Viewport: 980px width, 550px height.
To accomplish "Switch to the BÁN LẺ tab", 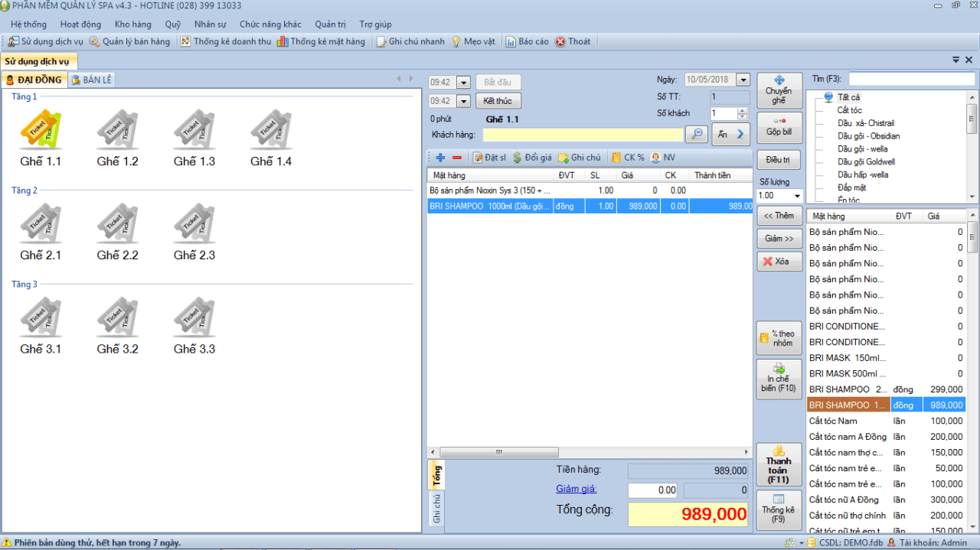I will [x=91, y=80].
